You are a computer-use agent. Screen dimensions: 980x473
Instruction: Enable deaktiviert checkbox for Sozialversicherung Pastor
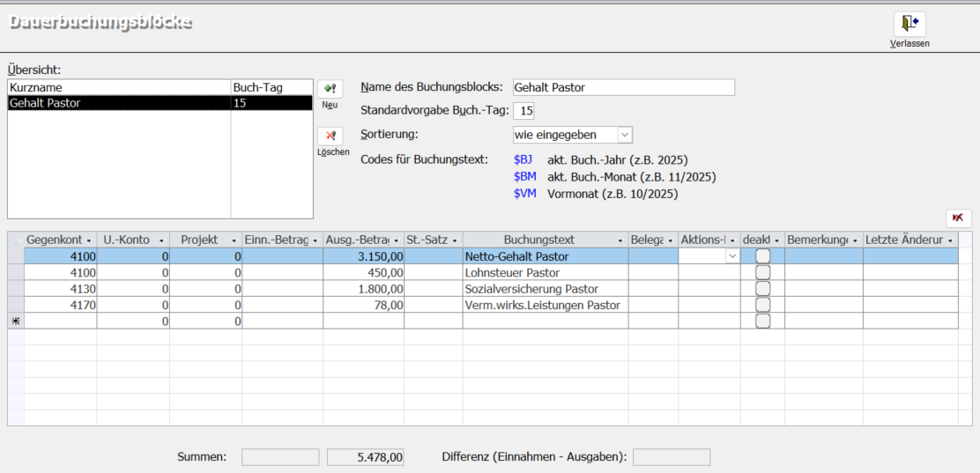[762, 289]
